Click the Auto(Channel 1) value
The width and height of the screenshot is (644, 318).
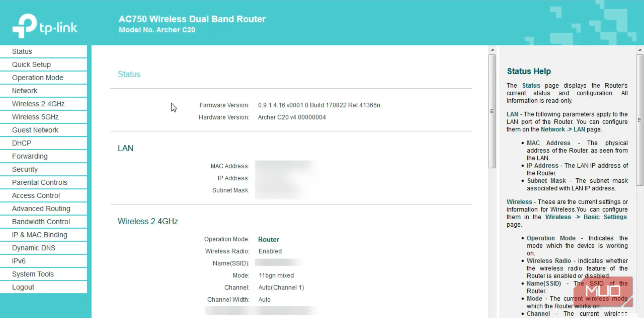(281, 287)
